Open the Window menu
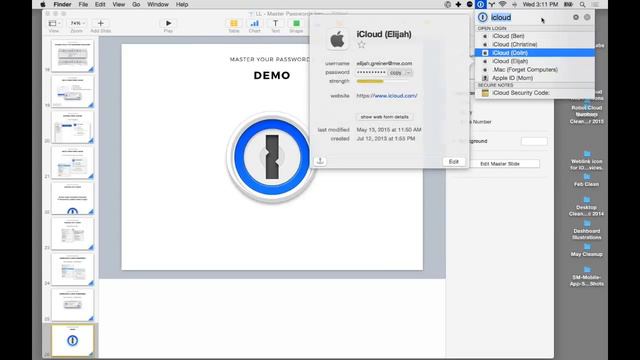640x360 pixels. tap(158, 4)
